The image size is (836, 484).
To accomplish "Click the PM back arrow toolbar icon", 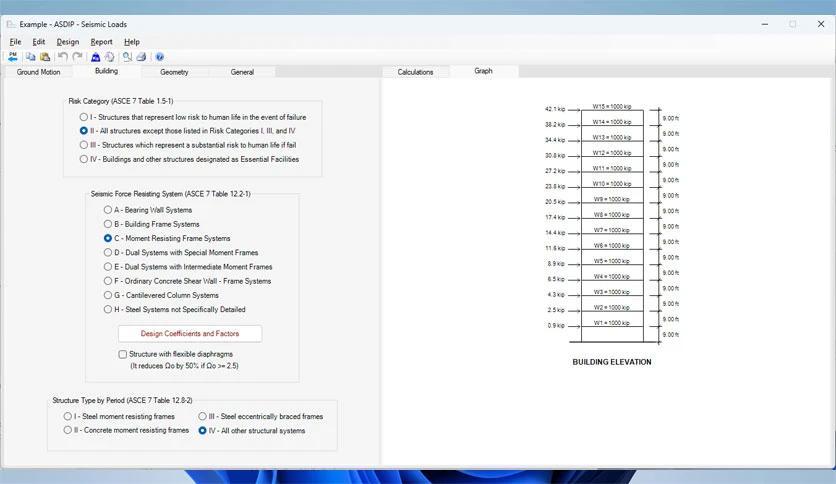I will pyautogui.click(x=13, y=57).
